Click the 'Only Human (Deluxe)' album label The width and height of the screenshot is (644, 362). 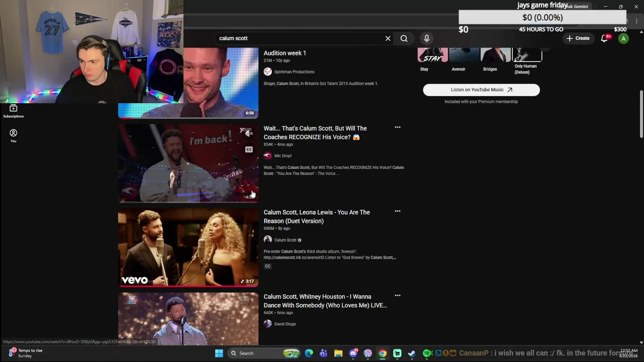tap(526, 69)
